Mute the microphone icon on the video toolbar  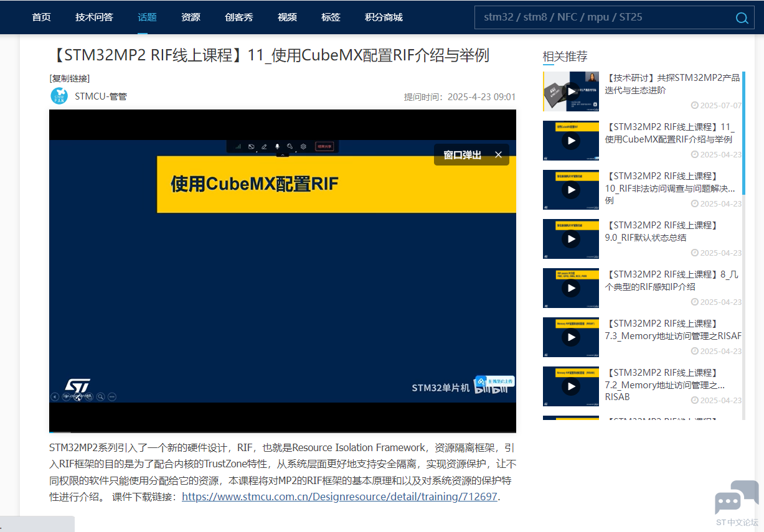[278, 146]
